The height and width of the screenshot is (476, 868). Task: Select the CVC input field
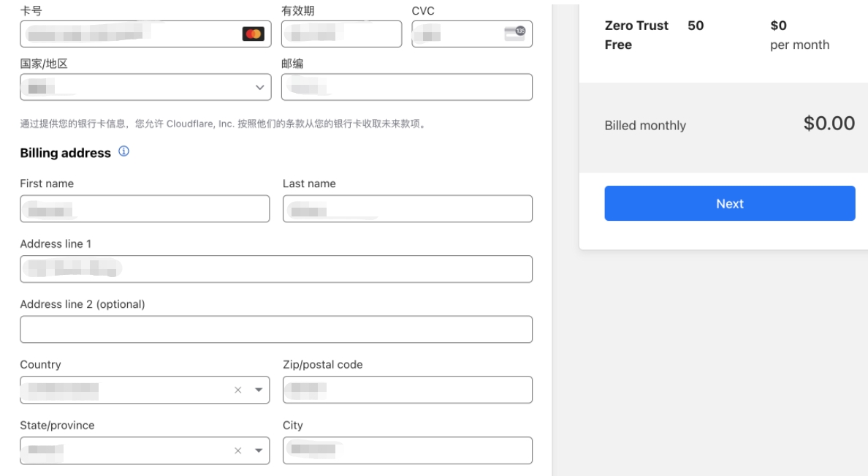(x=460, y=34)
